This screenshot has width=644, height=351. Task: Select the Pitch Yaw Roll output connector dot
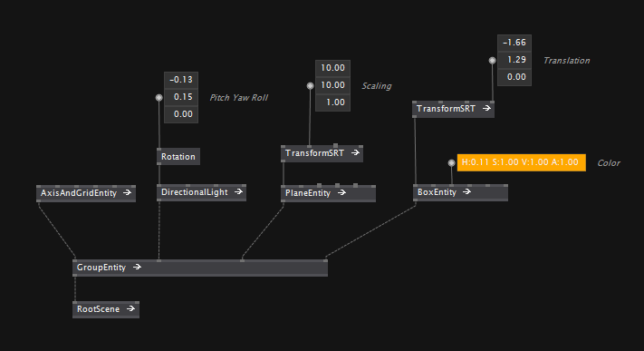[159, 98]
